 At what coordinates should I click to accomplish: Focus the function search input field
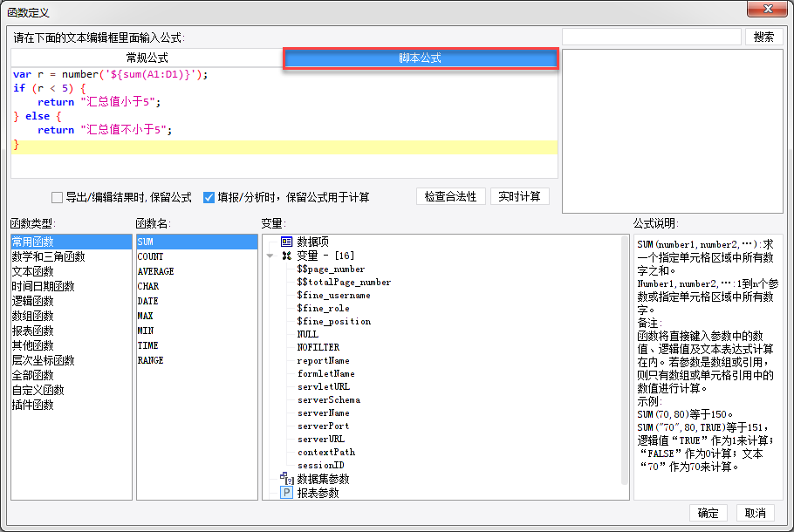pyautogui.click(x=652, y=37)
